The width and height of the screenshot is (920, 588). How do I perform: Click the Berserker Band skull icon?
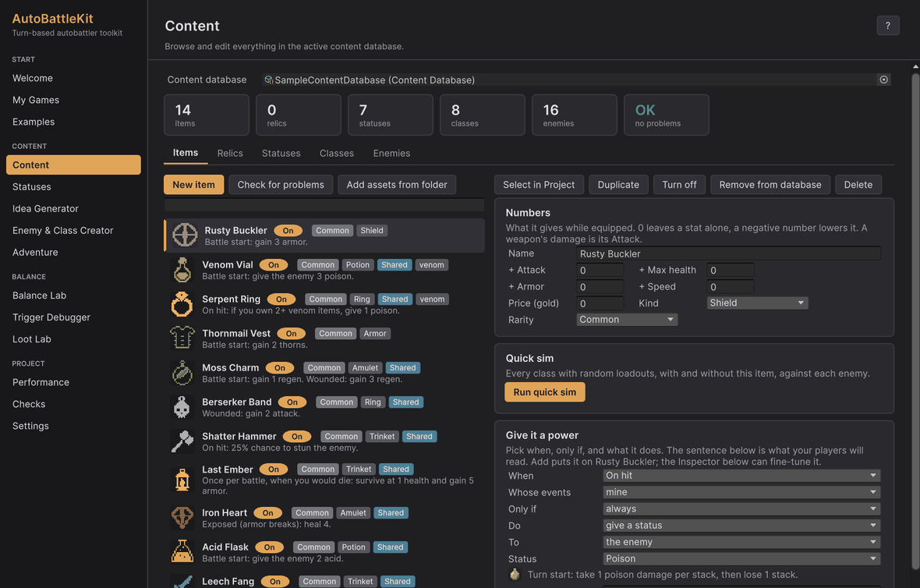click(x=182, y=406)
